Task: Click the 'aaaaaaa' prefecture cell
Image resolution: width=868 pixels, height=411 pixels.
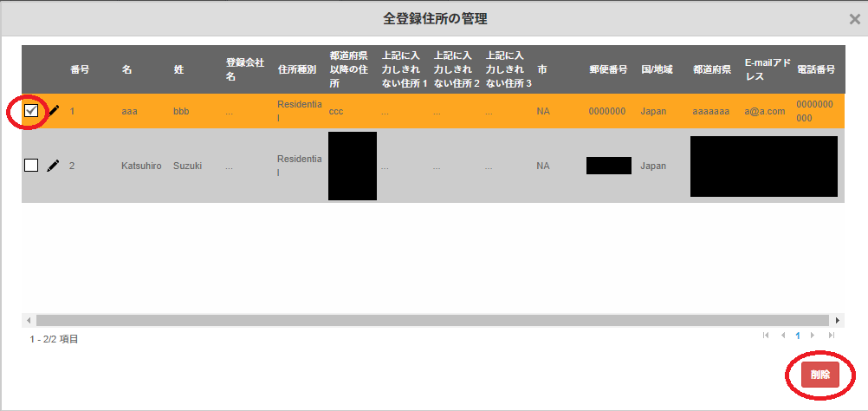Action: point(711,111)
